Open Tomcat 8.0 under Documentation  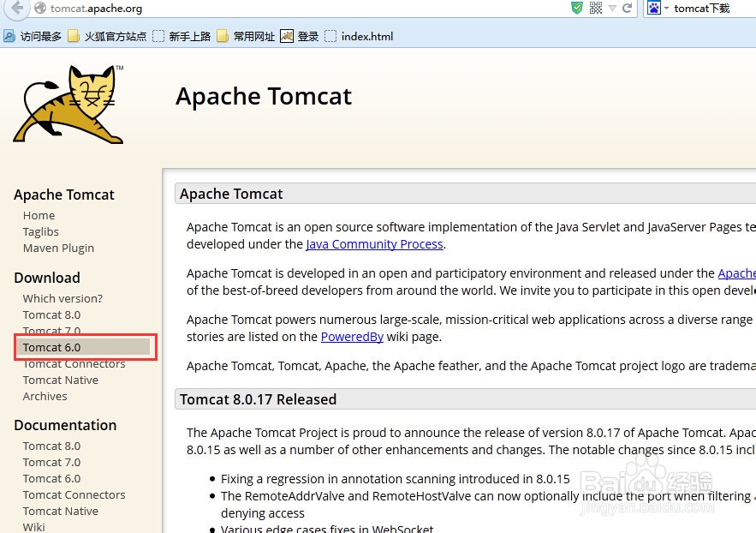click(x=51, y=446)
